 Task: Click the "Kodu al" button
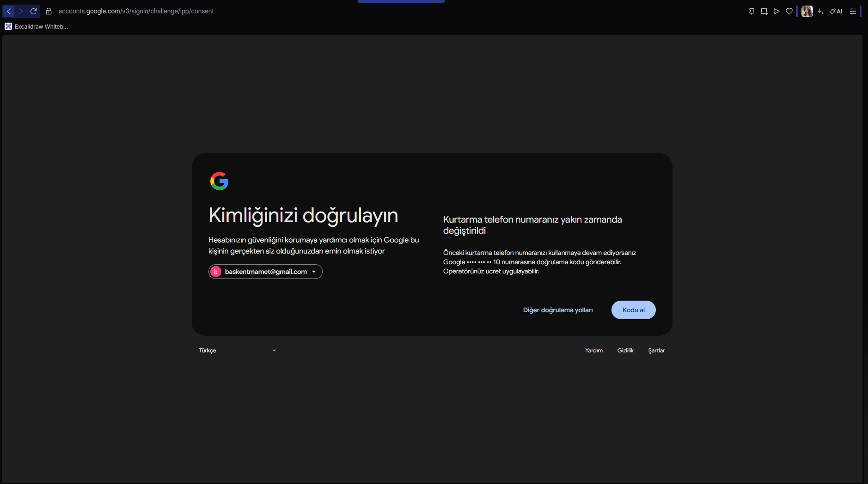click(x=633, y=310)
